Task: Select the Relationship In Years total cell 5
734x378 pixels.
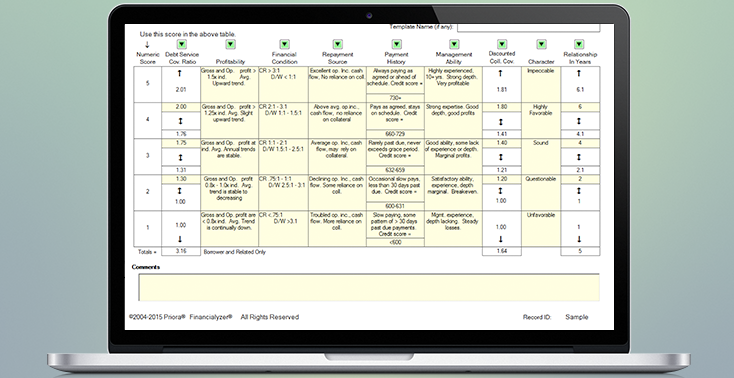Action: coord(580,252)
